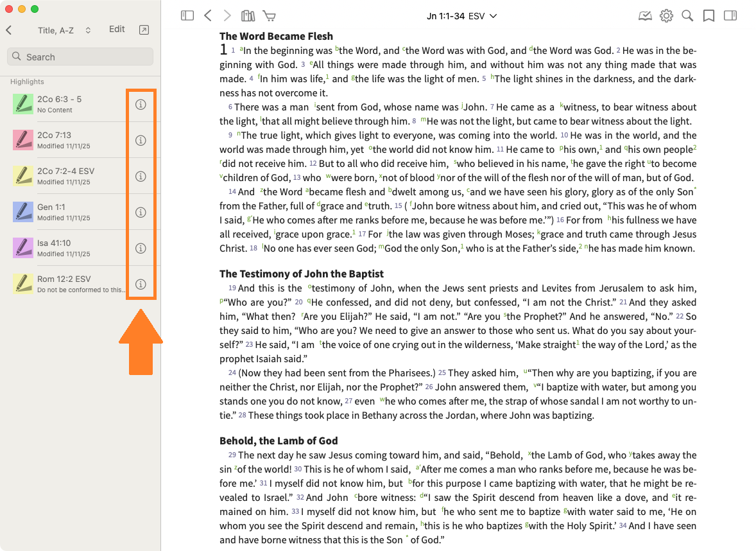Click the green 2Co 6:3 - 5 swatch
Viewport: 756px width, 551px height.
pyautogui.click(x=23, y=104)
